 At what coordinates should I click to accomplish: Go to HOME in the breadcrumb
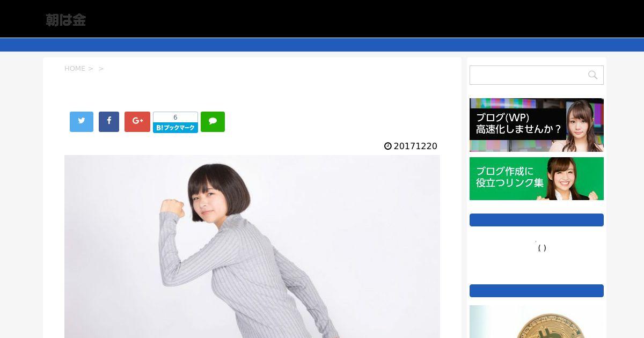pyautogui.click(x=75, y=69)
